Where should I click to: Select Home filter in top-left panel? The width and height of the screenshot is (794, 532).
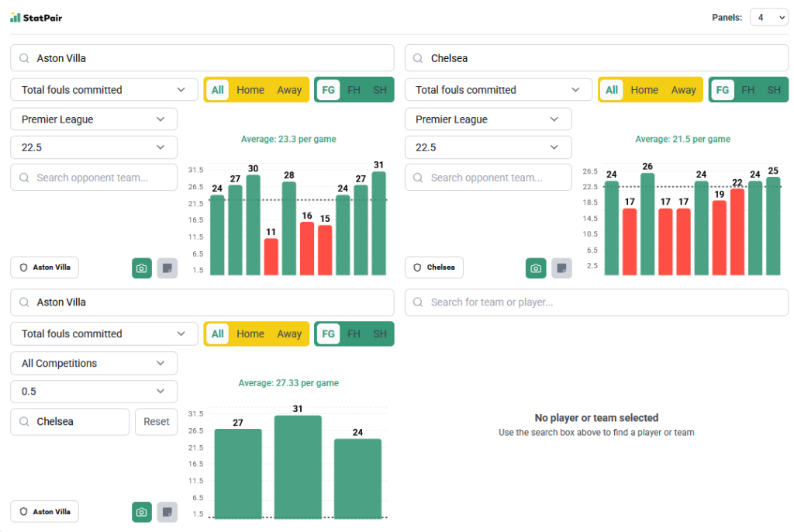(x=250, y=90)
